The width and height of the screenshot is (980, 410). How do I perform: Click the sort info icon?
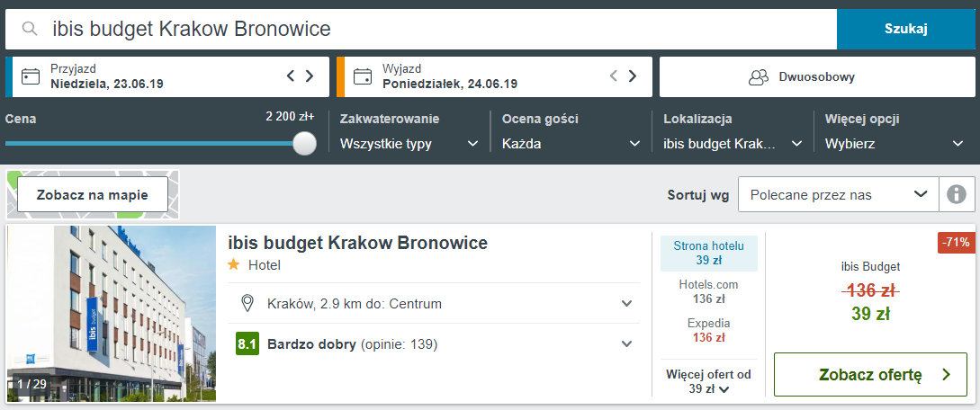tap(957, 194)
